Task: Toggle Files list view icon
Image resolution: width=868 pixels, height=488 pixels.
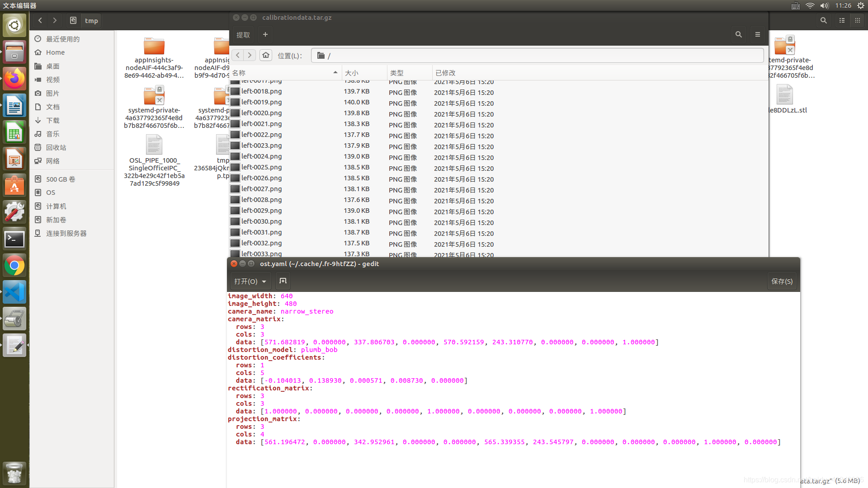Action: pyautogui.click(x=842, y=20)
